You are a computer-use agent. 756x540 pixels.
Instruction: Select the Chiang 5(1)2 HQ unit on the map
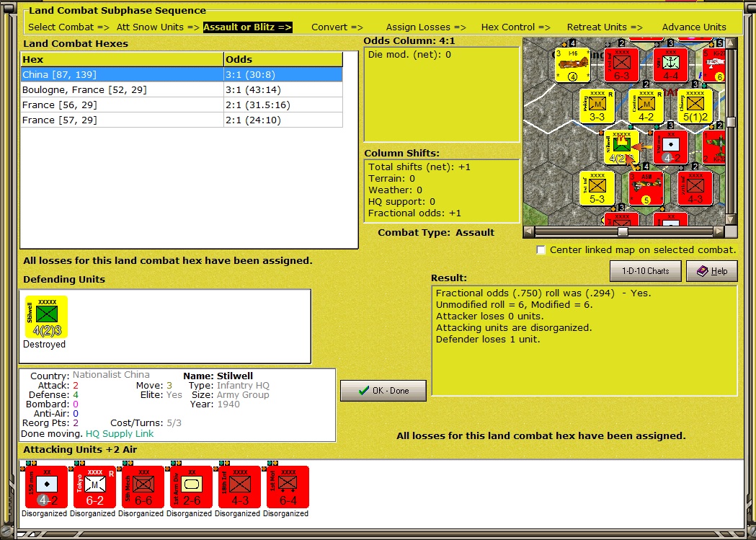(x=695, y=106)
